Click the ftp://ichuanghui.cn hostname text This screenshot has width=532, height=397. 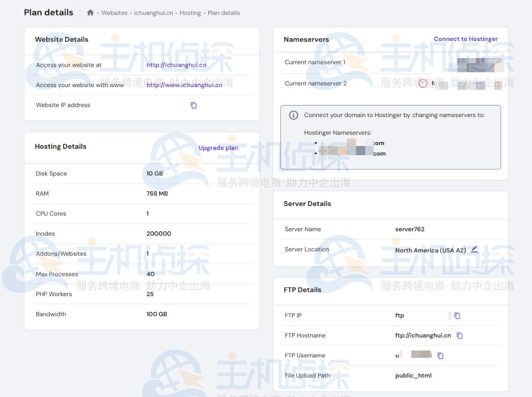click(423, 336)
